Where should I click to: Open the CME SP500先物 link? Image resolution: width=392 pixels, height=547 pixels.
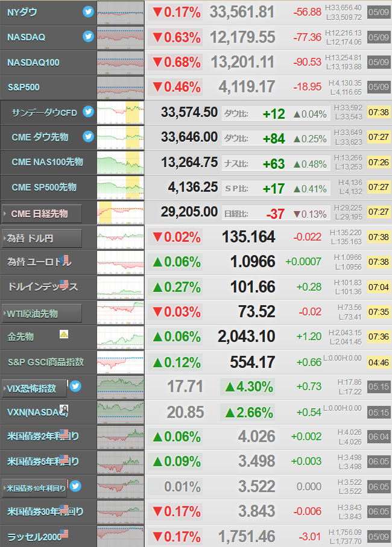(x=44, y=187)
